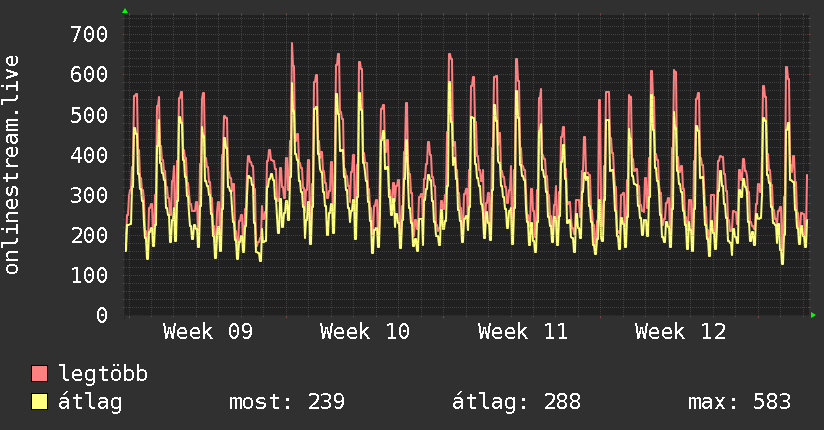Click the 'átlag: 288' statistic value
This screenshot has width=824, height=430.
click(x=517, y=402)
